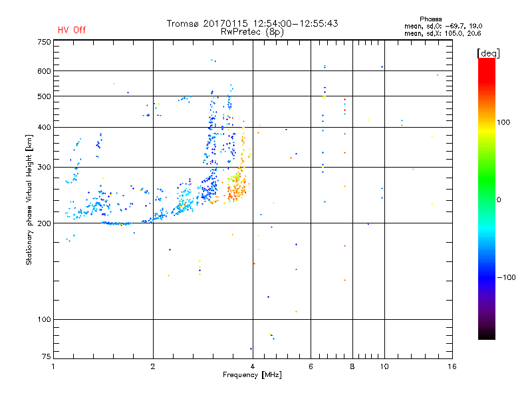Click the y-axis tick label "200"
Viewport: 532px width, 399px height.
[x=44, y=223]
